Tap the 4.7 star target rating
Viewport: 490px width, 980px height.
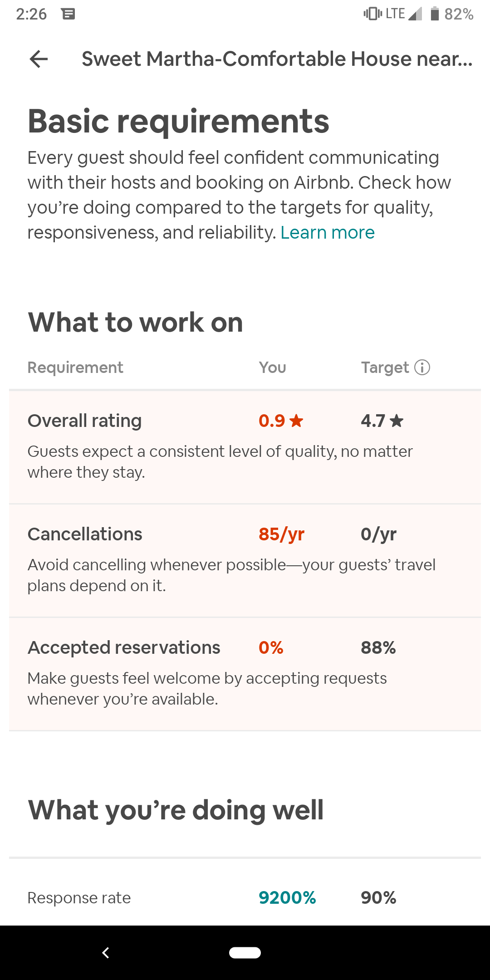382,421
